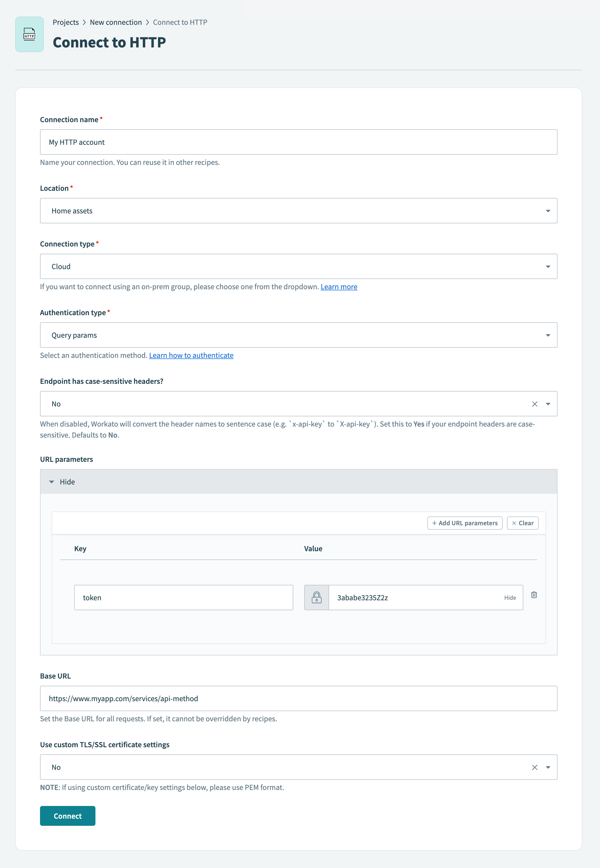Viewport: 600px width, 868px height.
Task: Click the breadcrumb chevron after Projects
Action: pos(84,23)
